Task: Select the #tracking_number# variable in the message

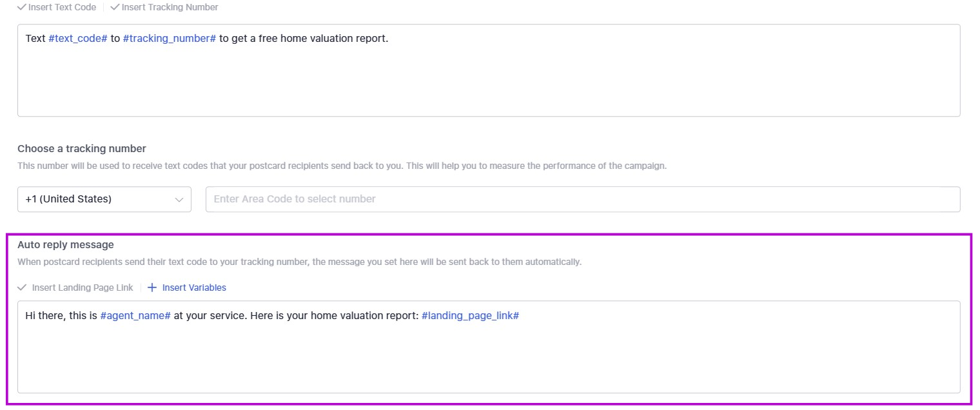Action: (169, 39)
